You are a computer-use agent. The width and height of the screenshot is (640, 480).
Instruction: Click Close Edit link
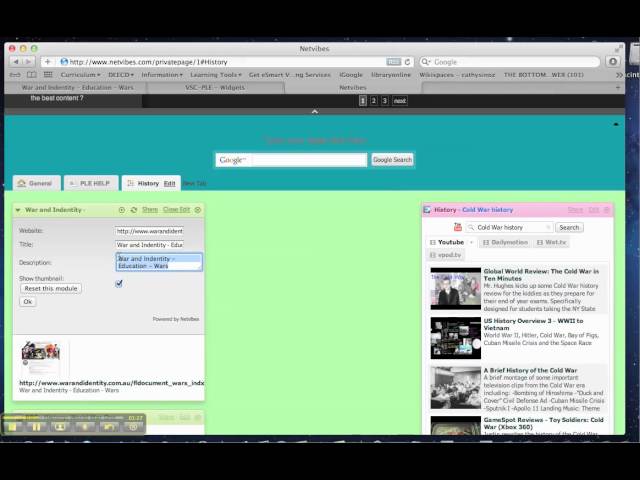pyautogui.click(x=176, y=210)
